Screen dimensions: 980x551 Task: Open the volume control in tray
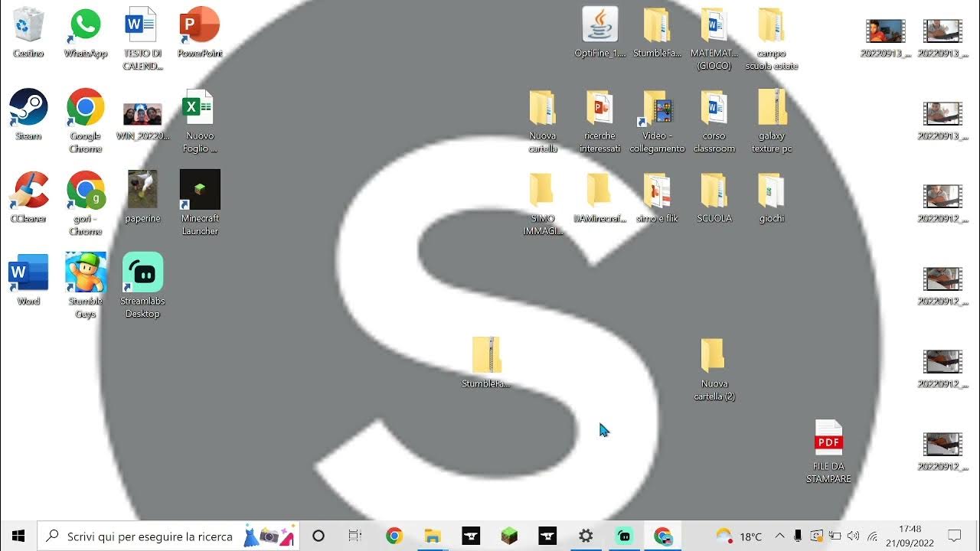click(x=853, y=536)
